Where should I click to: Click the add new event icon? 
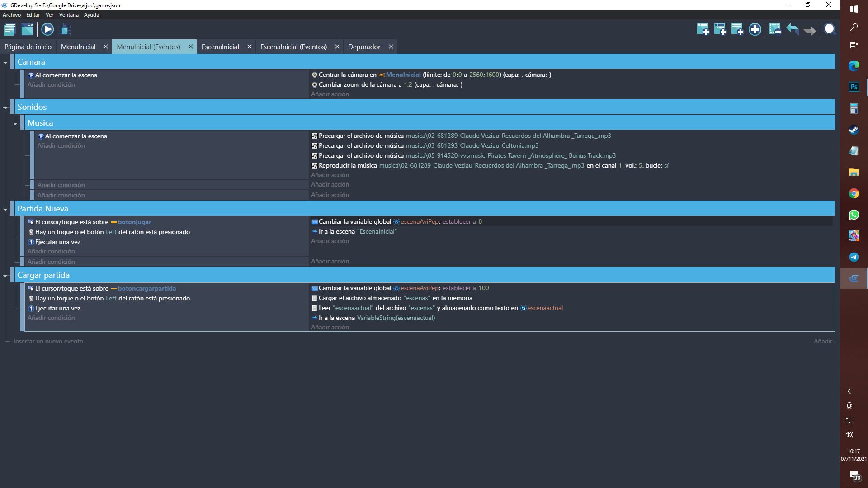click(x=703, y=30)
